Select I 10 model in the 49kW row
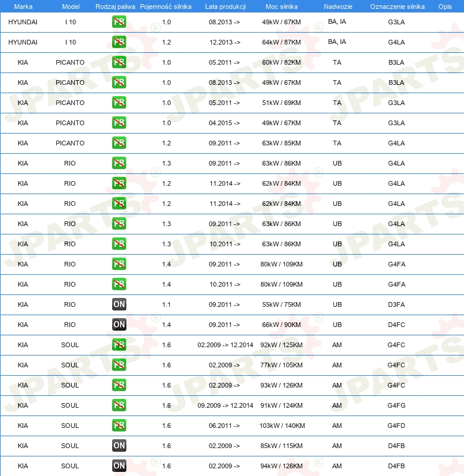The height and width of the screenshot is (476, 464). (x=71, y=22)
